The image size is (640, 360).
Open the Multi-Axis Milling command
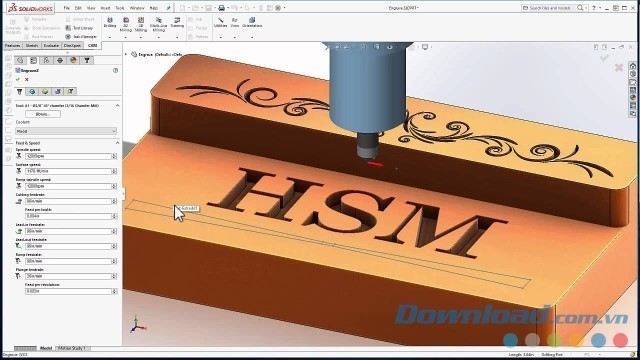tap(158, 24)
